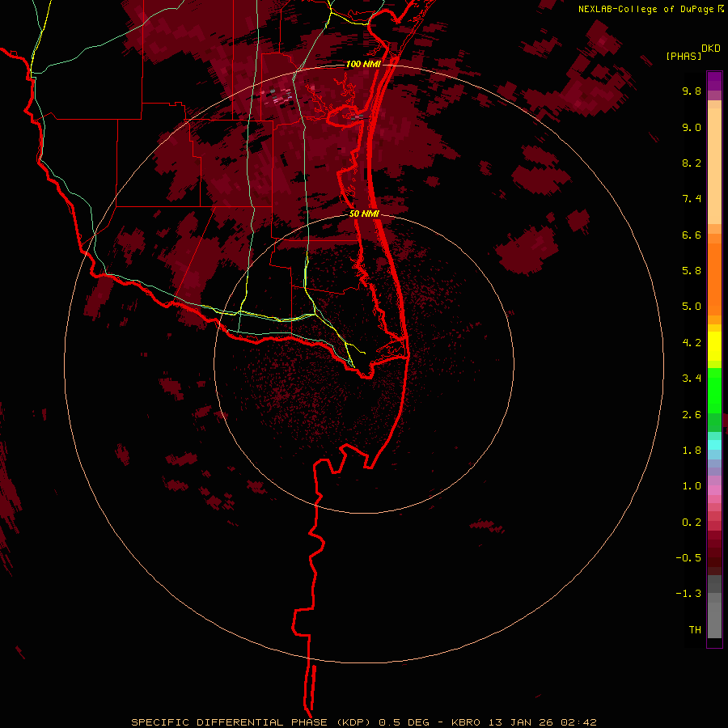Click the light peach color bar segment
The width and height of the screenshot is (728, 728).
[714, 166]
